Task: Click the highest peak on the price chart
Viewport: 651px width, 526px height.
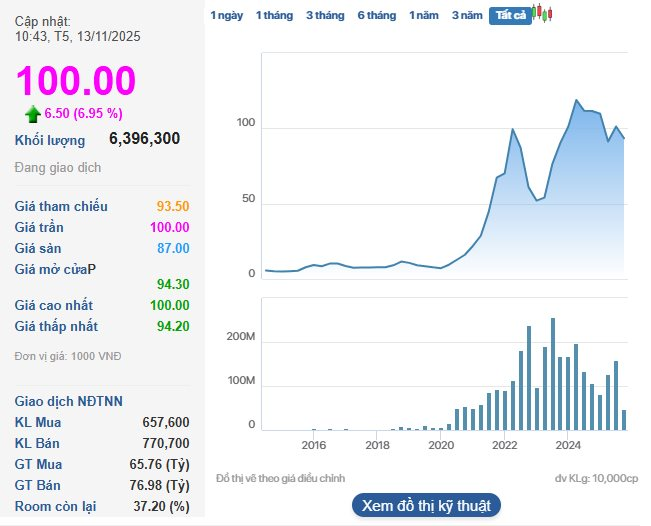Action: [x=577, y=100]
